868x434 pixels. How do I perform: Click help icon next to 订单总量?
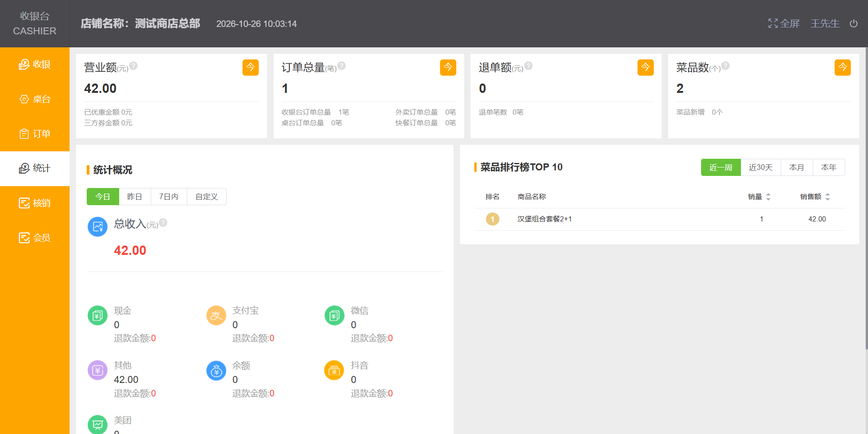tap(342, 66)
